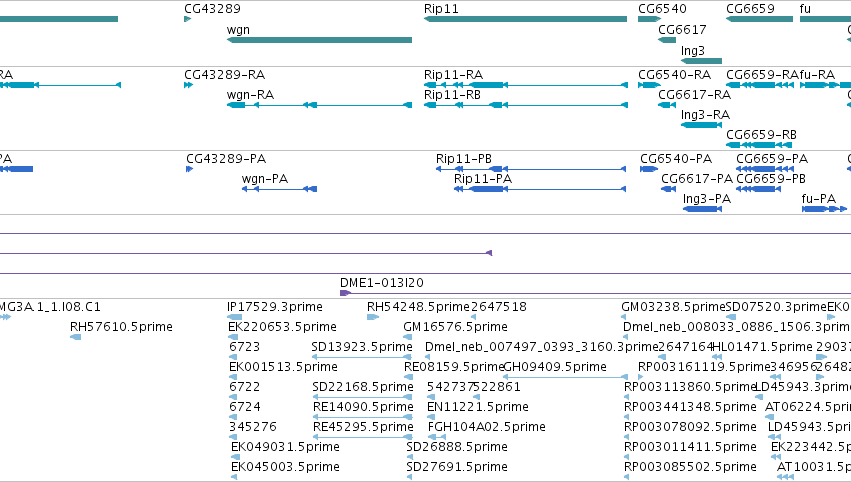The image size is (851, 482).
Task: Select the fu-PA coding sequence
Action: 824,209
